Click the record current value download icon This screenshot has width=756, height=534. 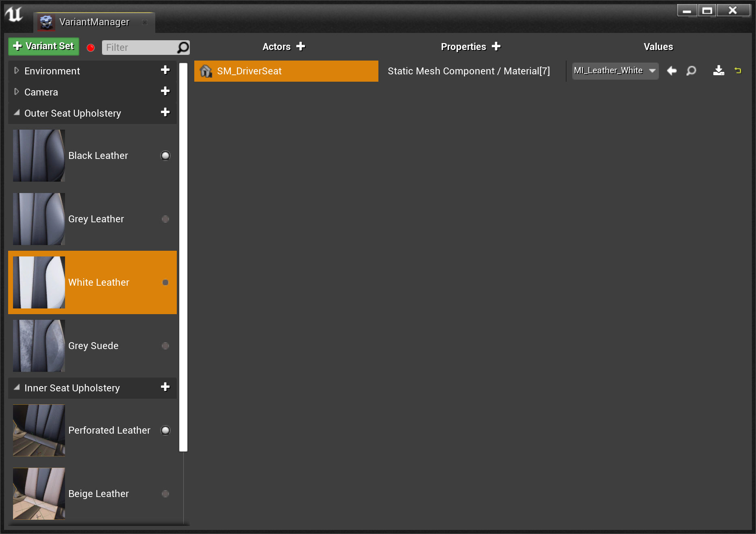(x=719, y=71)
